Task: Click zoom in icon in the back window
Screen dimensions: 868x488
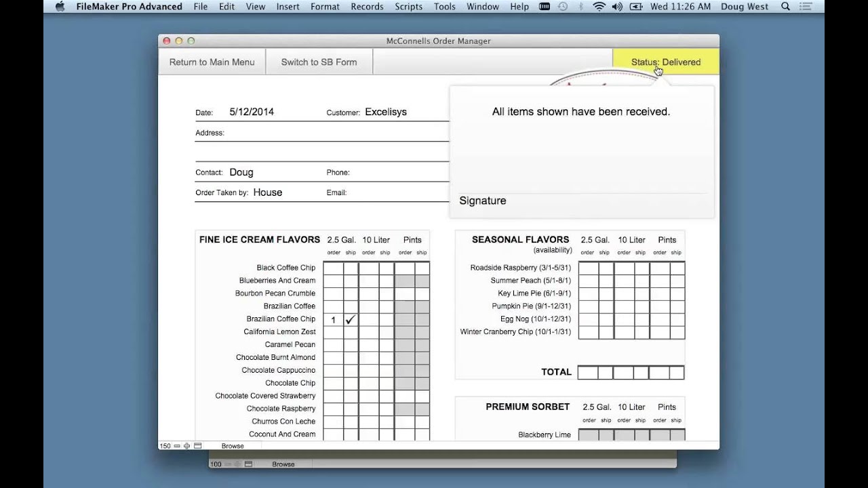Action: tap(238, 464)
